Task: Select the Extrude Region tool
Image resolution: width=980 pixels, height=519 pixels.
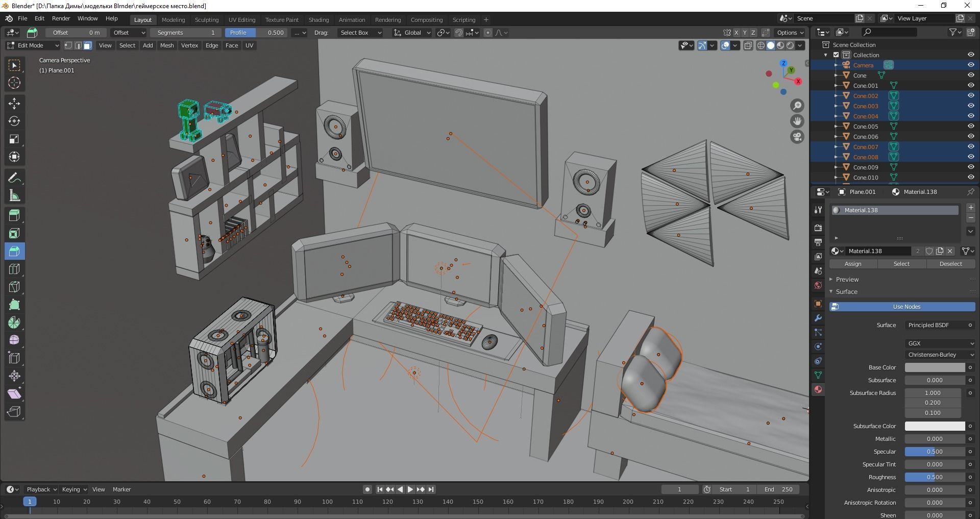Action: [14, 215]
